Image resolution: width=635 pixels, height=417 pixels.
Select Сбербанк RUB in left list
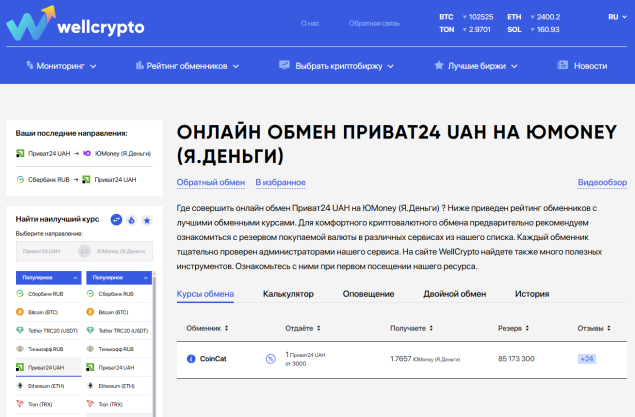point(49,294)
